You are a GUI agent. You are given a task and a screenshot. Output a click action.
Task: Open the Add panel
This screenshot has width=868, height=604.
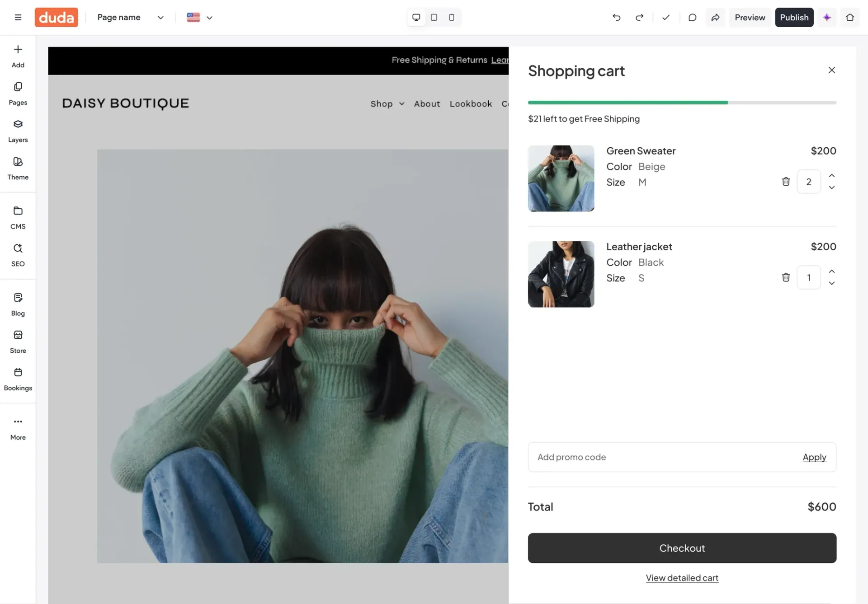click(x=18, y=56)
